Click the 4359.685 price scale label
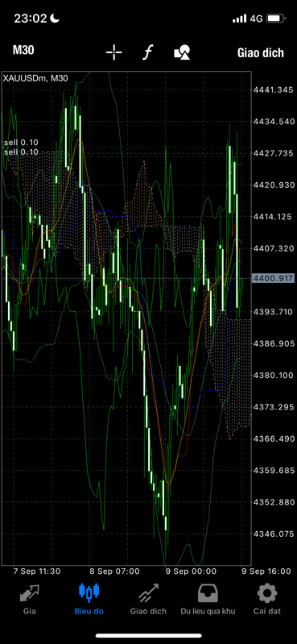The image size is (297, 644). pyautogui.click(x=274, y=470)
